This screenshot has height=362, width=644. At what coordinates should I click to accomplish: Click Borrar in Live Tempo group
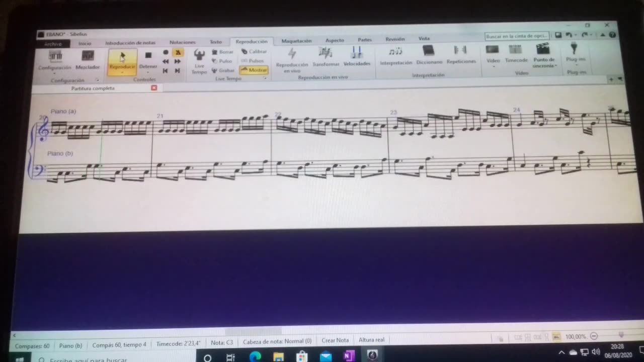(222, 52)
